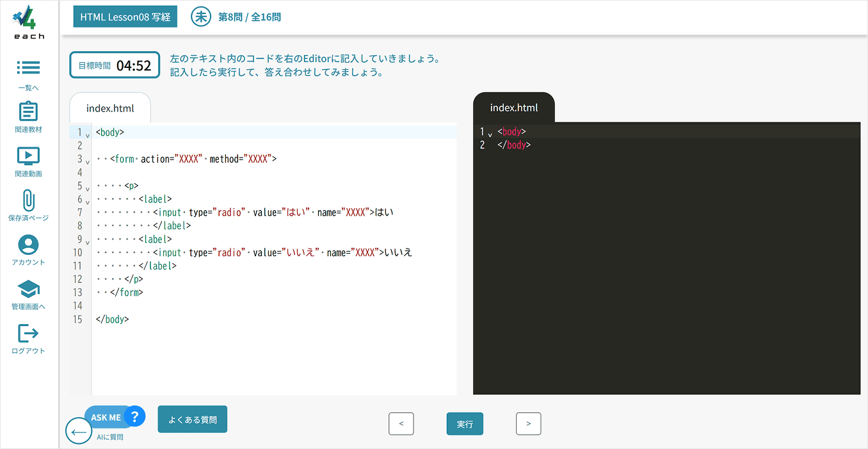Click the 実行 run button

coord(465,424)
